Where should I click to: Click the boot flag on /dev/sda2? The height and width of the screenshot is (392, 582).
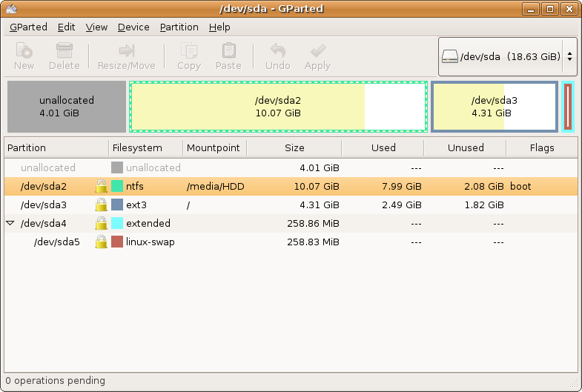point(520,186)
